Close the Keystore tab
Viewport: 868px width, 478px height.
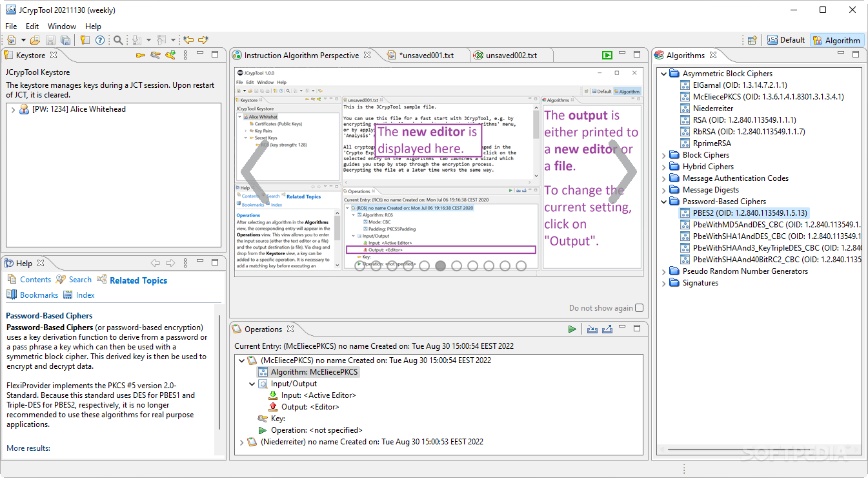click(x=54, y=56)
